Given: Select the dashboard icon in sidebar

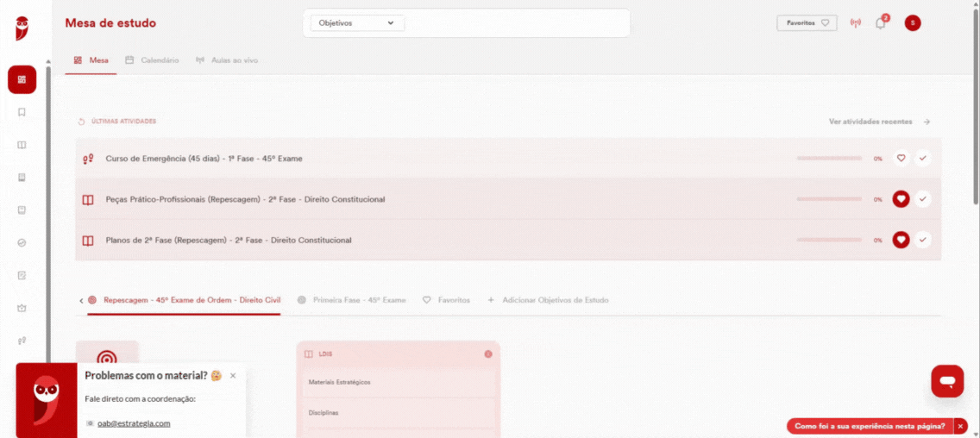Looking at the screenshot, I should coord(22,79).
